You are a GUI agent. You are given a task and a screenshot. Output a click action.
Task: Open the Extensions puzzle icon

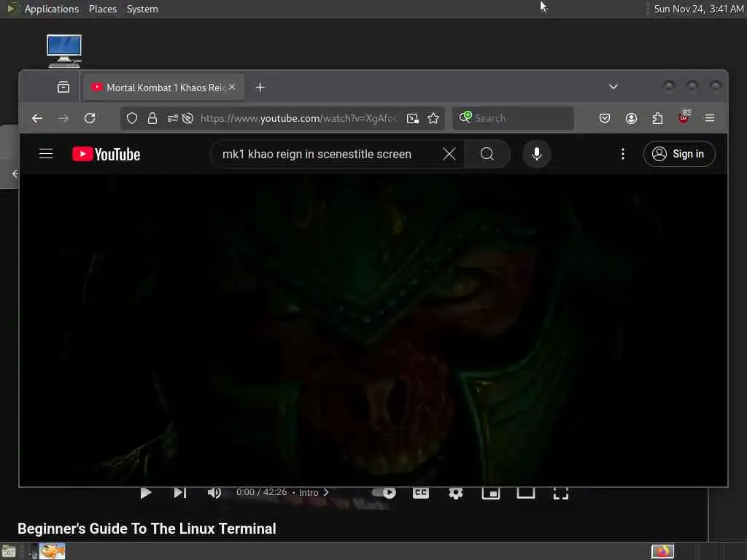tap(657, 118)
